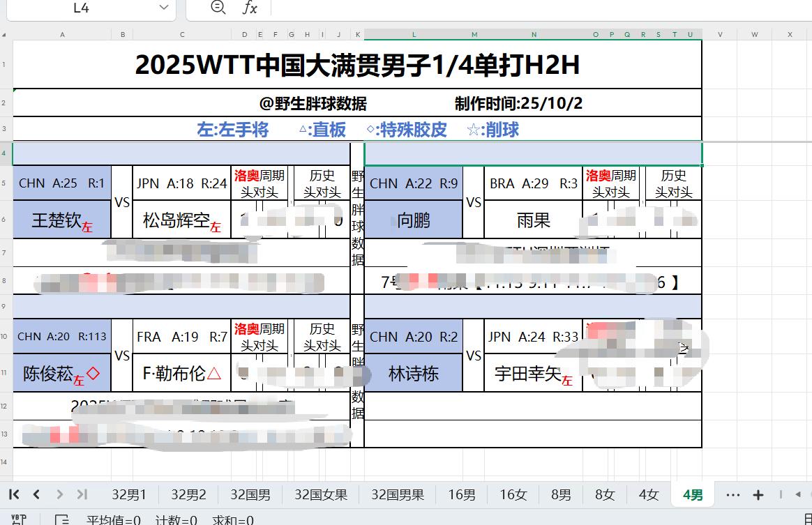Select the cell JPN A:18 R:24
The image size is (812, 525).
[182, 183]
